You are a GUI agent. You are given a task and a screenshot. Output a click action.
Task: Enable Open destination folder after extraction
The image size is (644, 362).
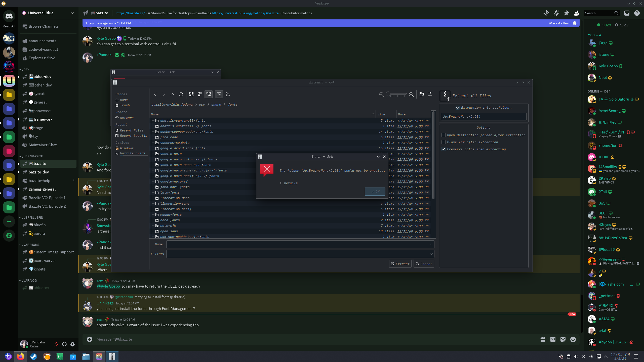[444, 135]
